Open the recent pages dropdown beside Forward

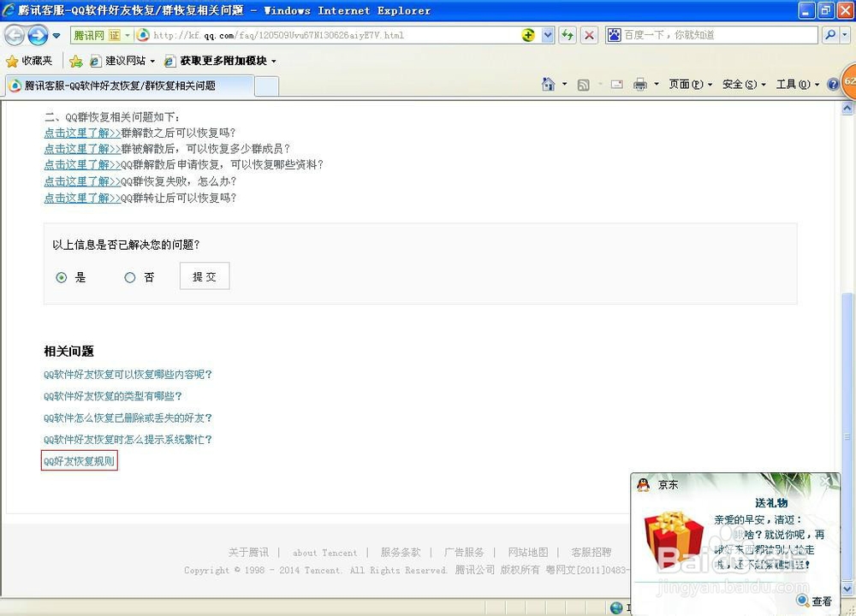(x=56, y=36)
